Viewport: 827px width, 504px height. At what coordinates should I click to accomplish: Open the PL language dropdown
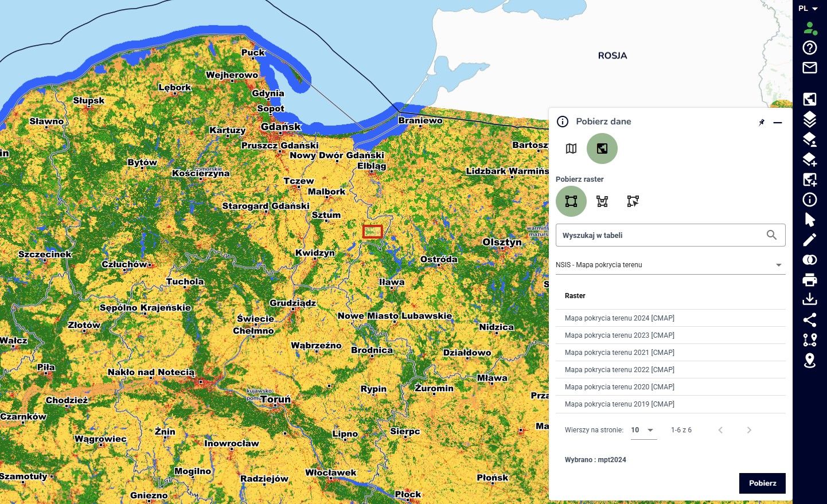coord(808,9)
